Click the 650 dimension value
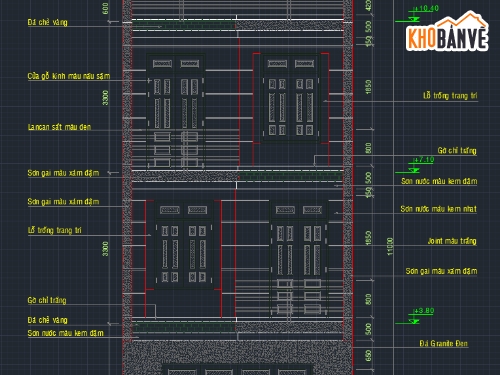 [368, 355]
